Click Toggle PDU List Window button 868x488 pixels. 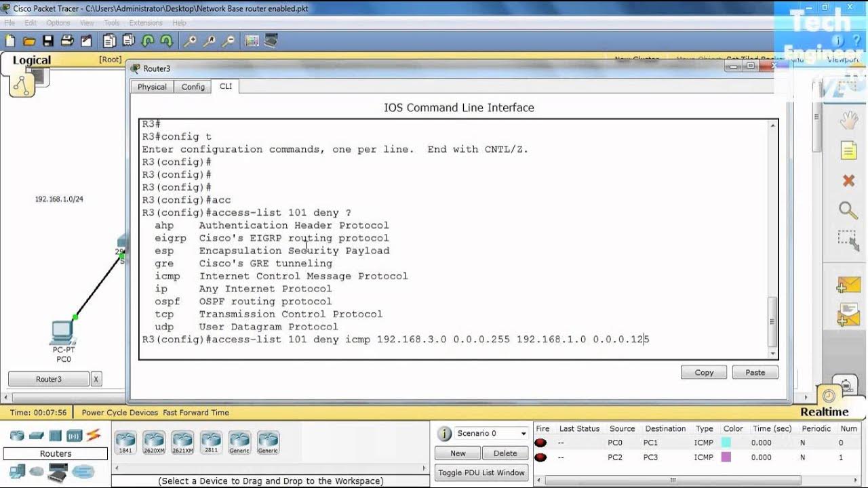(481, 472)
